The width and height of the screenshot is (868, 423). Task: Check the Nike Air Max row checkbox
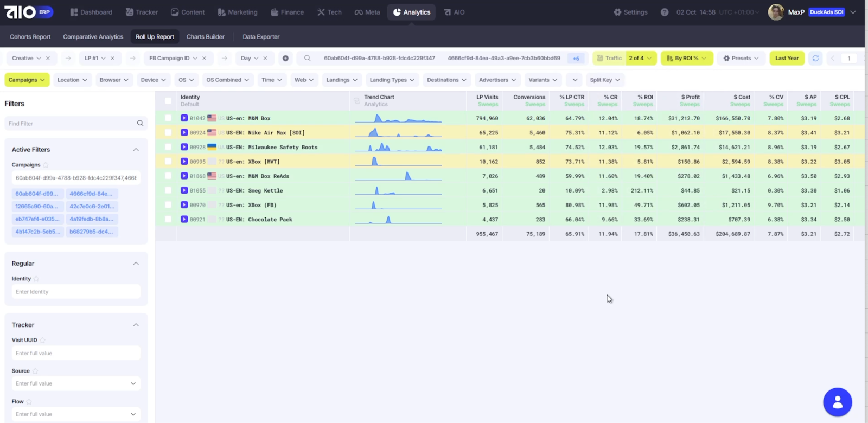click(168, 133)
